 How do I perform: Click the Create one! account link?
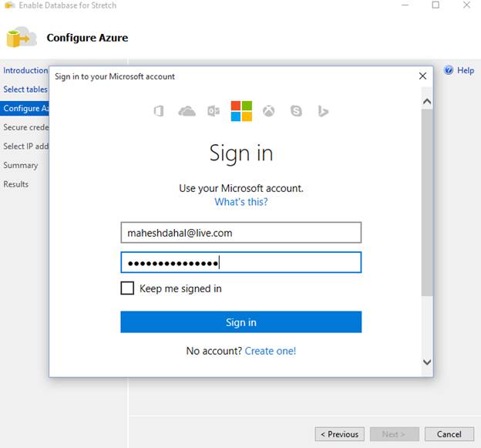pos(271,351)
